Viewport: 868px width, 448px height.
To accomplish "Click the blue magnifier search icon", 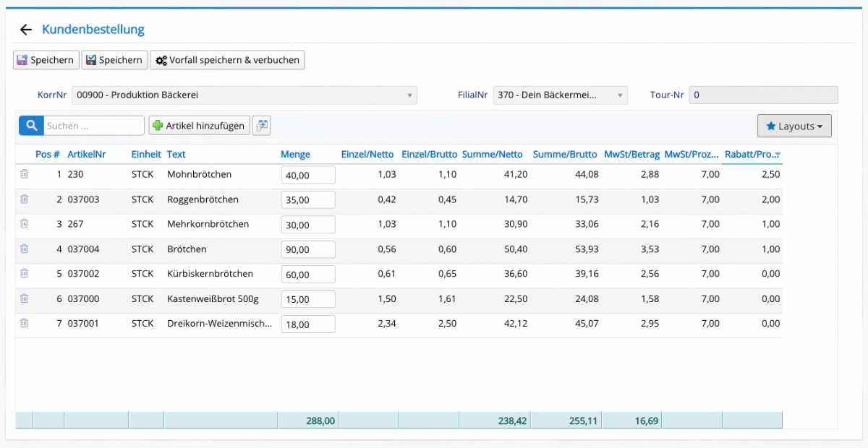I will coord(31,126).
